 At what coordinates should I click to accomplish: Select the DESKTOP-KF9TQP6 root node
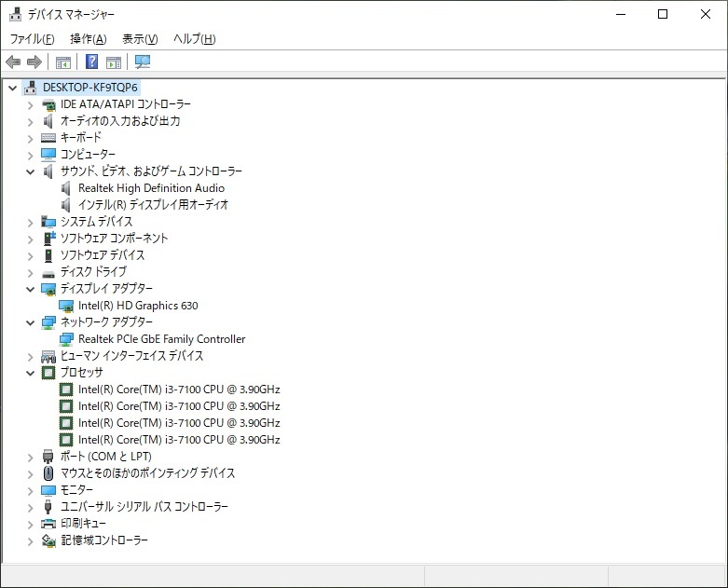[89, 88]
